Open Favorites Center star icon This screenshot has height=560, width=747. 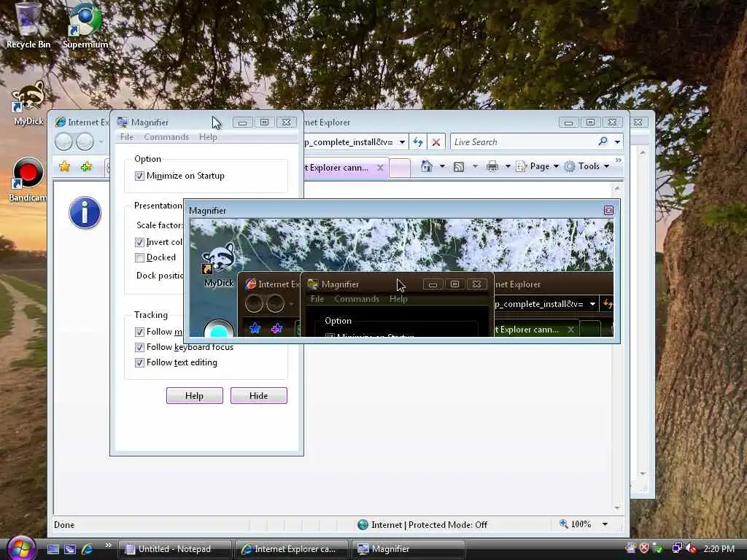(64, 166)
